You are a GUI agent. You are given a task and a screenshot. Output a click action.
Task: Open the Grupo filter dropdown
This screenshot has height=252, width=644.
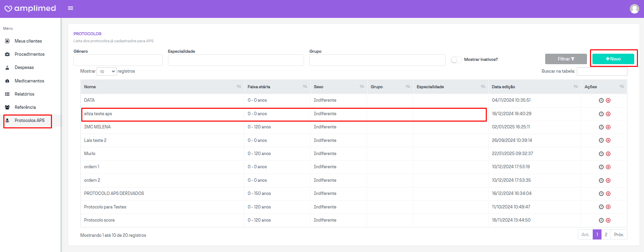[377, 60]
